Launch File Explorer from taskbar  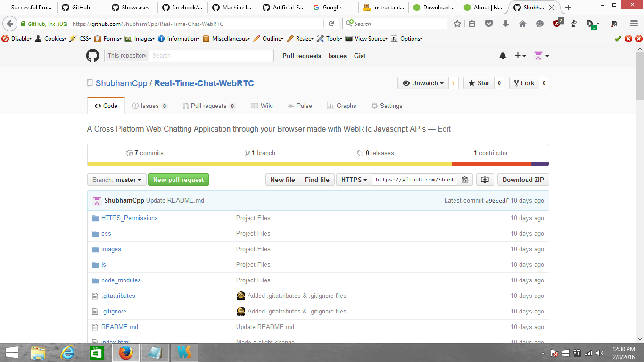point(38,353)
